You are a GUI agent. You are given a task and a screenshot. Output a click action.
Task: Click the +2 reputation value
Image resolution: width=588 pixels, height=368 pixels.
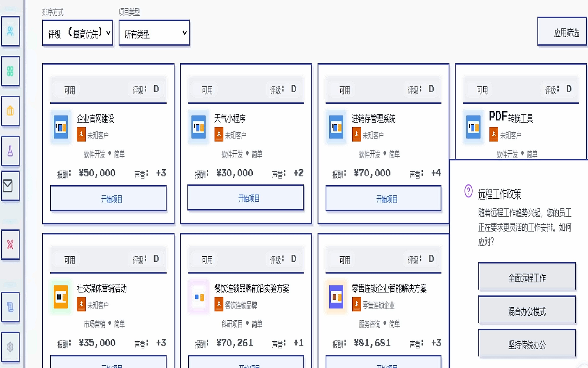point(299,173)
